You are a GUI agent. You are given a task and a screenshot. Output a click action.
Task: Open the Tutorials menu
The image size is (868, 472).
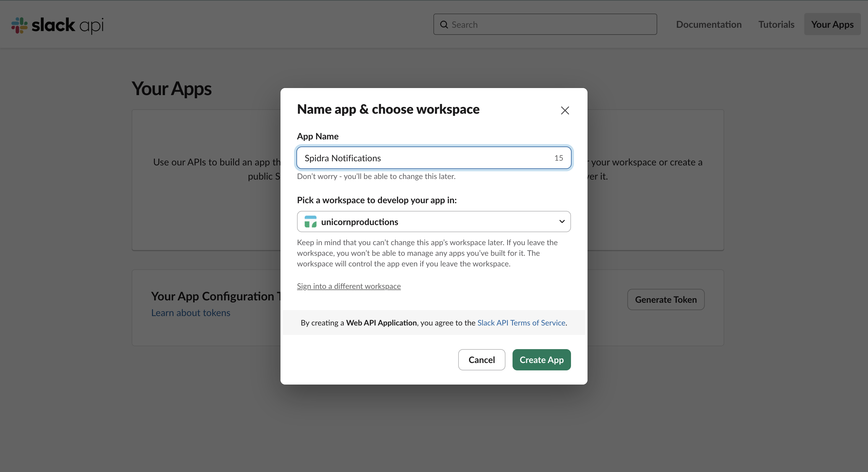coord(776,24)
